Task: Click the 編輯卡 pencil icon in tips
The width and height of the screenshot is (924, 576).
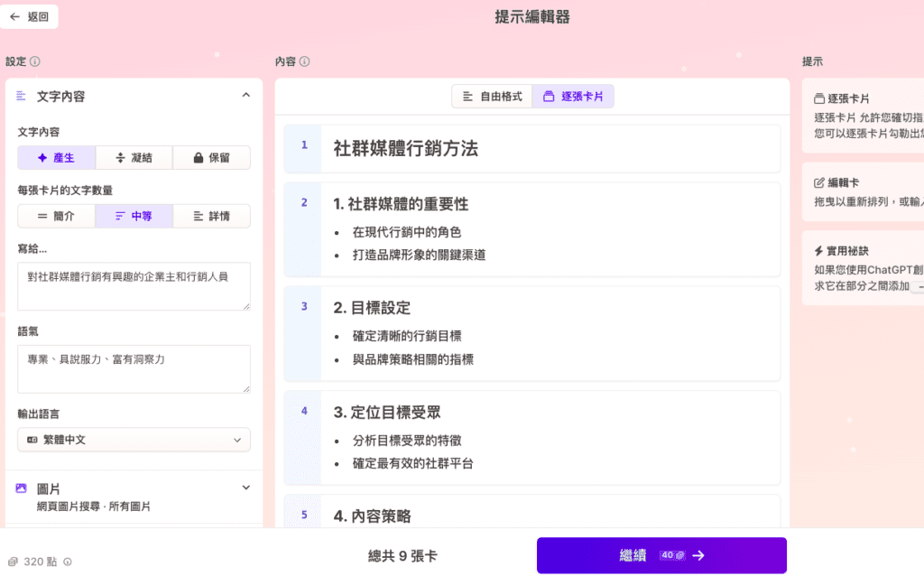Action: [819, 181]
